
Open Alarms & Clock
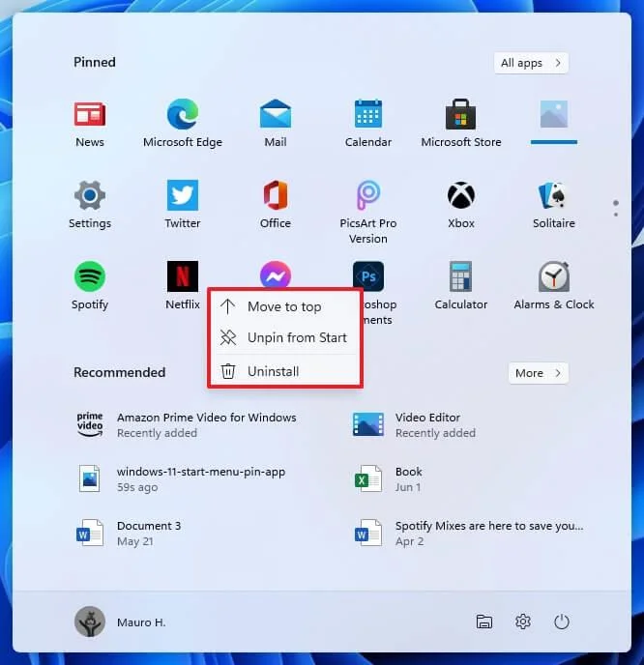coord(554,285)
